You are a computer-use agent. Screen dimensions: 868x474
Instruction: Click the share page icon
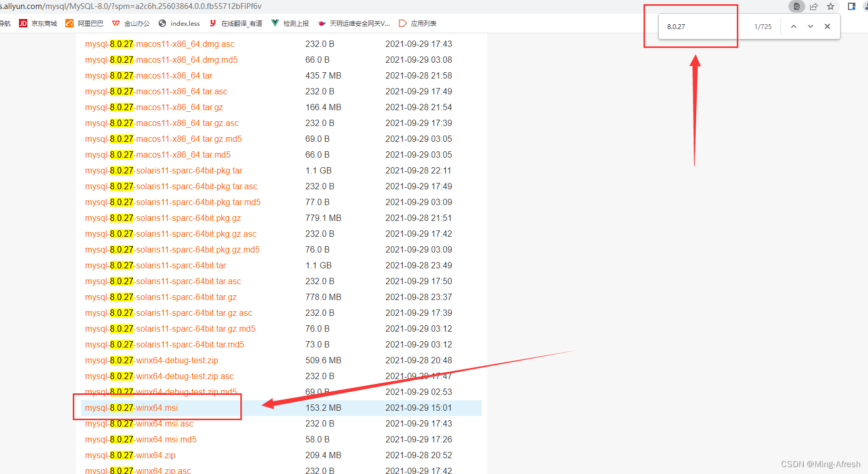point(814,6)
